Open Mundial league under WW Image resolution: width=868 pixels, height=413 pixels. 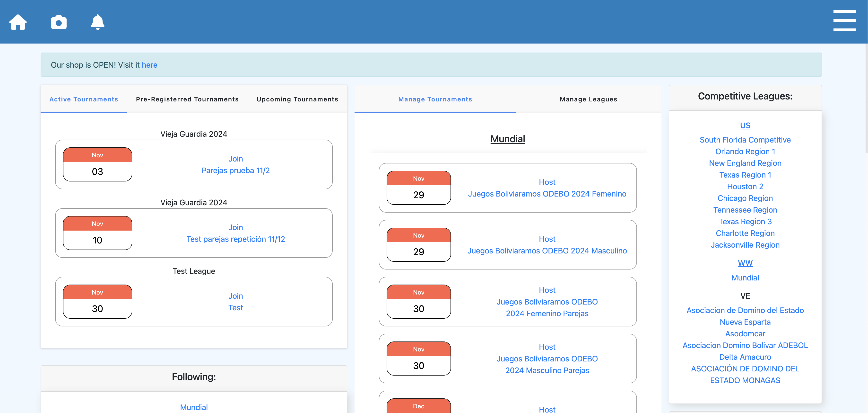[x=745, y=278]
